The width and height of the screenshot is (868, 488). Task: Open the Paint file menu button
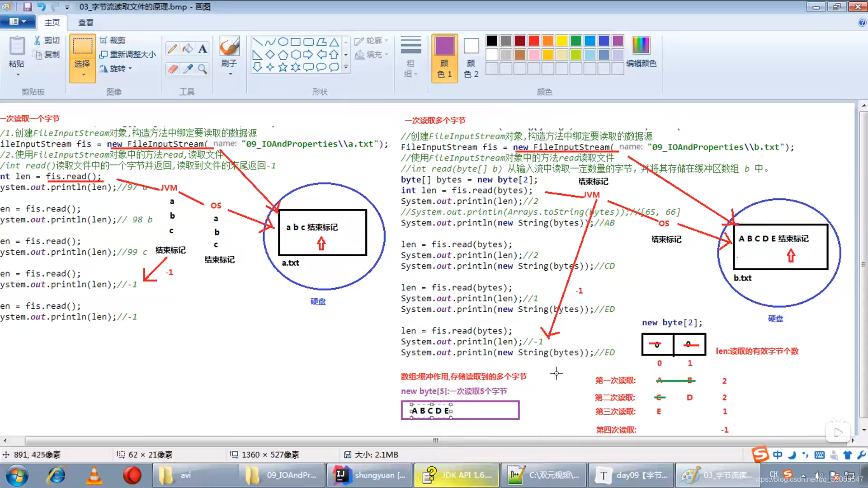pyautogui.click(x=18, y=22)
